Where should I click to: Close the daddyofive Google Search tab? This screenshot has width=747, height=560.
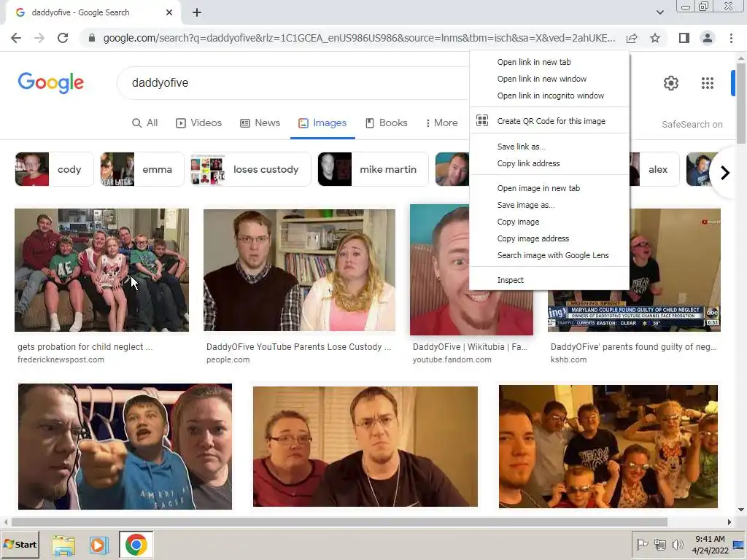point(169,13)
